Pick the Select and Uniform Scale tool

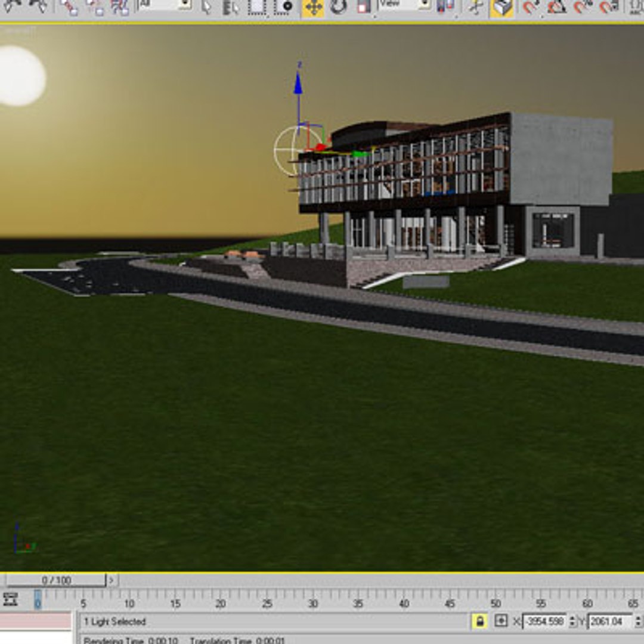click(x=364, y=7)
